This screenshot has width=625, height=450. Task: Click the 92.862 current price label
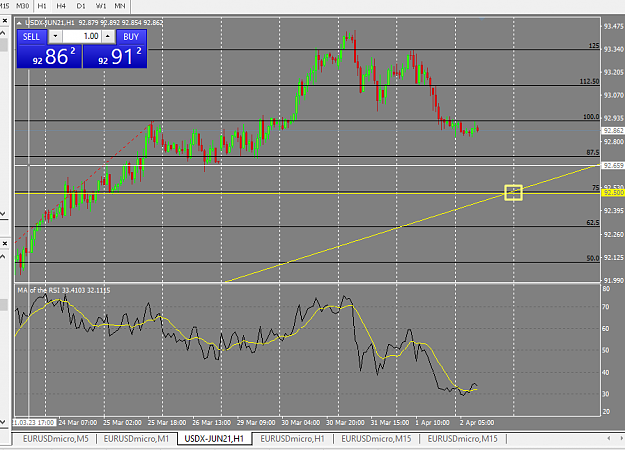coord(613,131)
